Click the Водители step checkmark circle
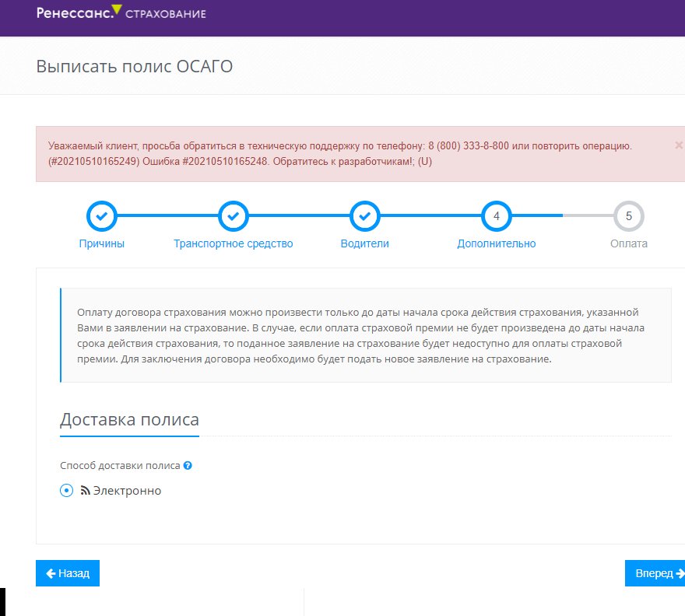The width and height of the screenshot is (685, 616). click(365, 215)
